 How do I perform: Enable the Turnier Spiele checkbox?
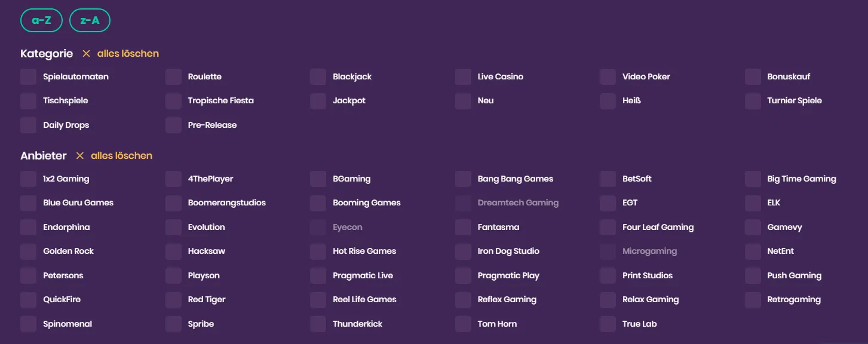point(753,101)
